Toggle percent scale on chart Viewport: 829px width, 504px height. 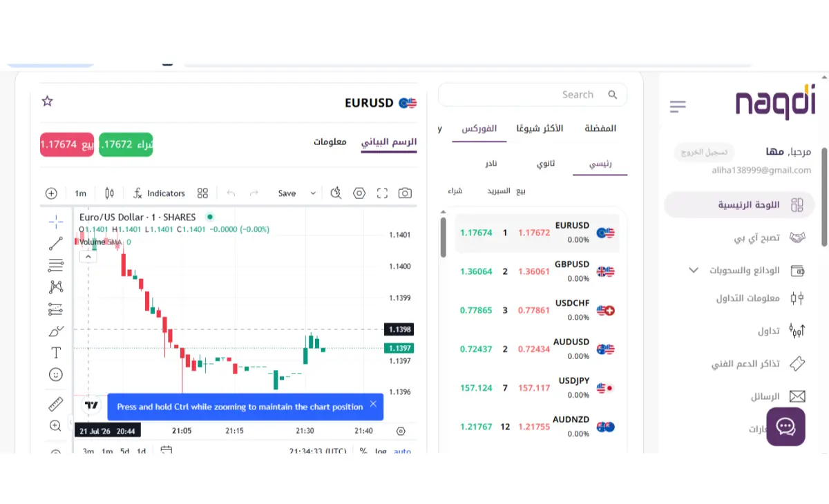point(363,452)
